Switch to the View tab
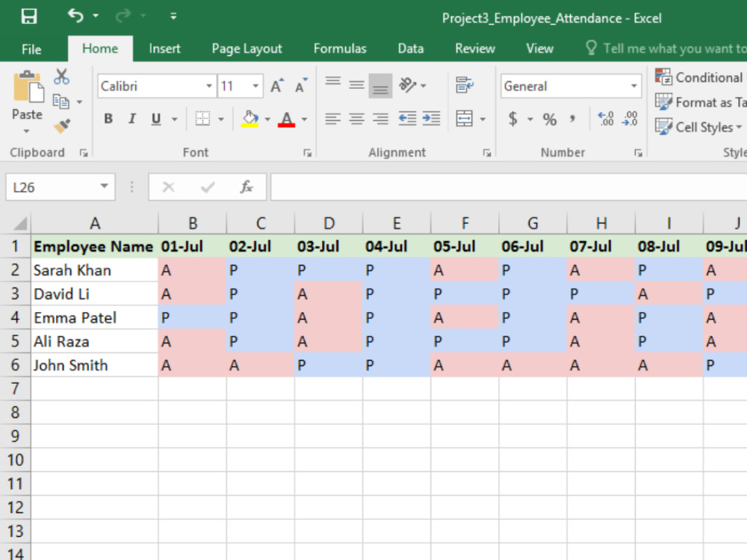Screen dimensions: 747x560 [539, 49]
